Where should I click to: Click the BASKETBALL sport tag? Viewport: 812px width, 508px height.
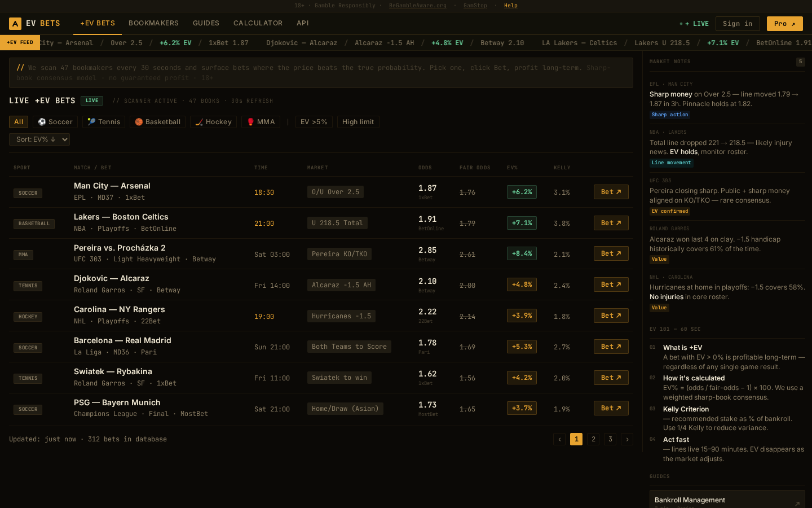[34, 224]
